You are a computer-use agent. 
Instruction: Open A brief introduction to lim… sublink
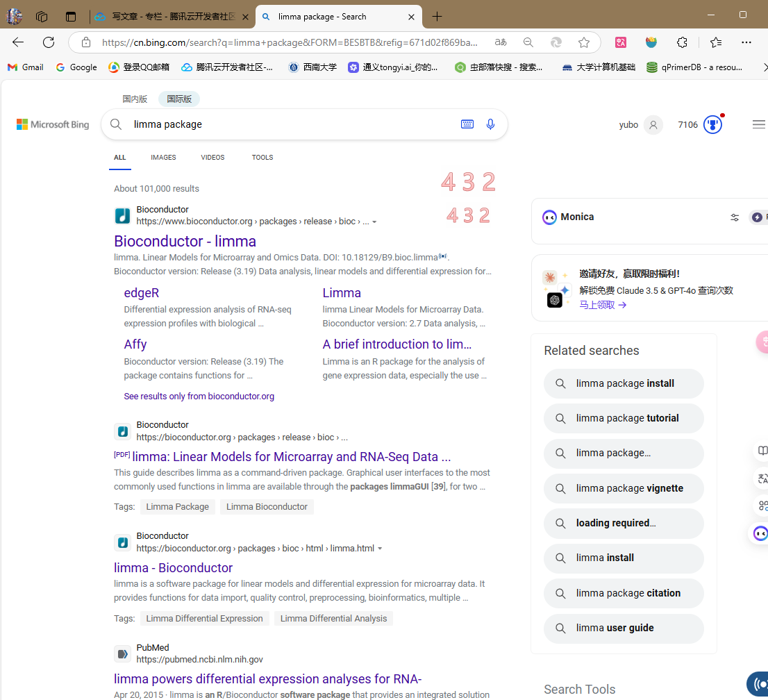397,344
